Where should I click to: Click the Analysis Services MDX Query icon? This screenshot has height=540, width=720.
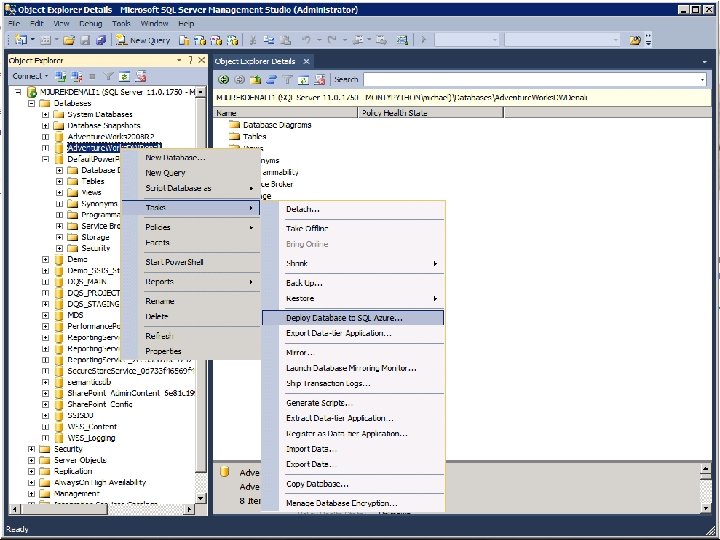(x=200, y=40)
